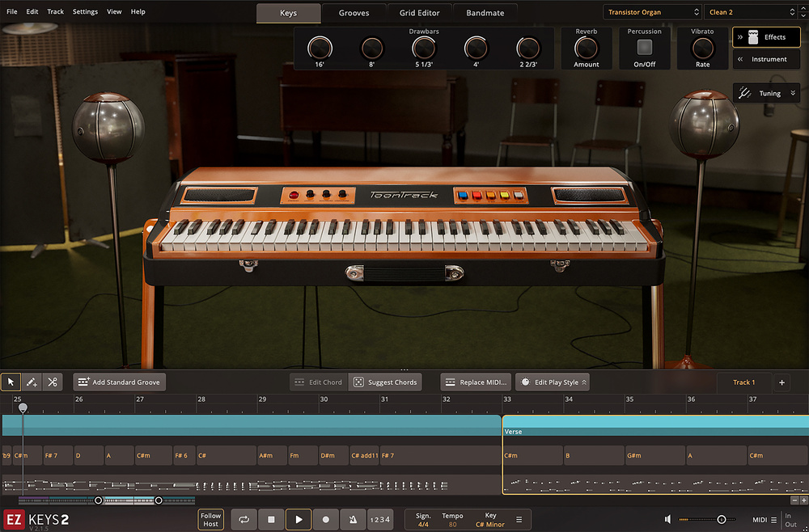The height and width of the screenshot is (532, 809).
Task: Select the arrow pointer tool
Action: click(x=11, y=382)
